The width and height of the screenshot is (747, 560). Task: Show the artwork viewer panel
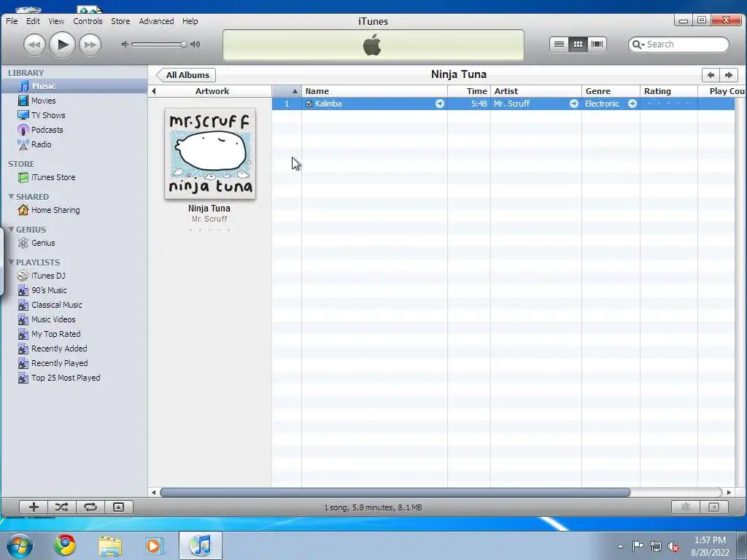pyautogui.click(x=119, y=507)
